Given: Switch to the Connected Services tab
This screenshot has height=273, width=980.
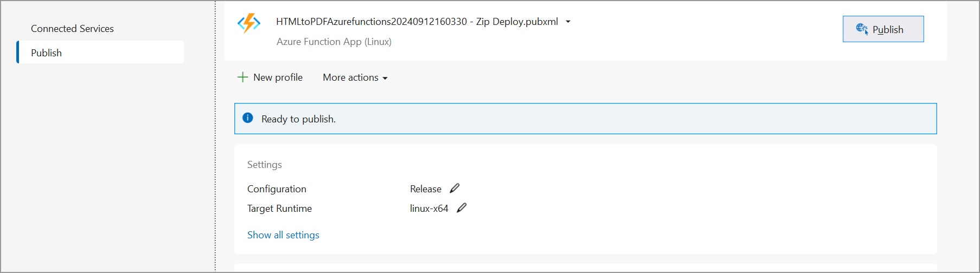Looking at the screenshot, I should pos(72,29).
